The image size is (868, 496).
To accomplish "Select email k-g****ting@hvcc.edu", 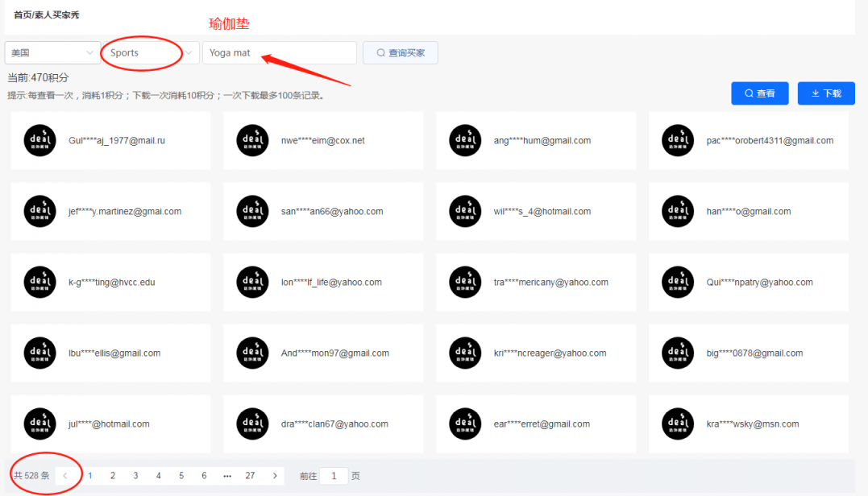I will tap(111, 282).
